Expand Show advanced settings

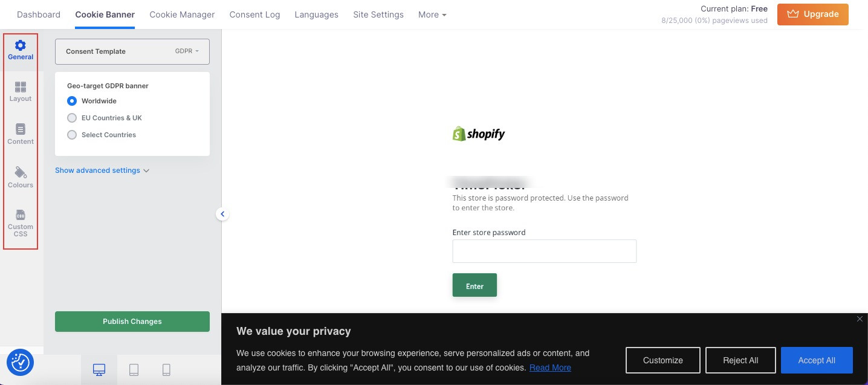coord(102,170)
